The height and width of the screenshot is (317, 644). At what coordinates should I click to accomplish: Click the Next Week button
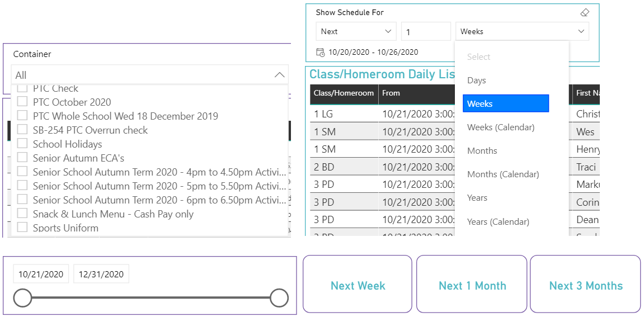click(358, 284)
